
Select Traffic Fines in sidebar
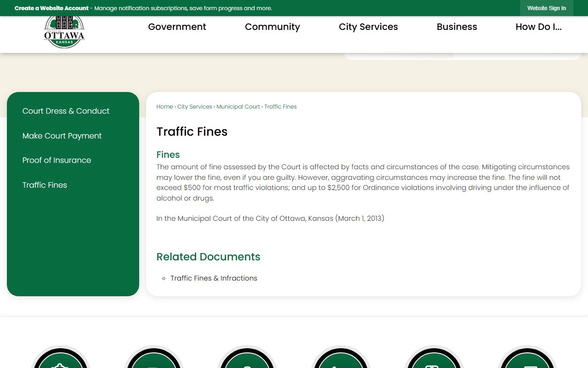pos(45,185)
